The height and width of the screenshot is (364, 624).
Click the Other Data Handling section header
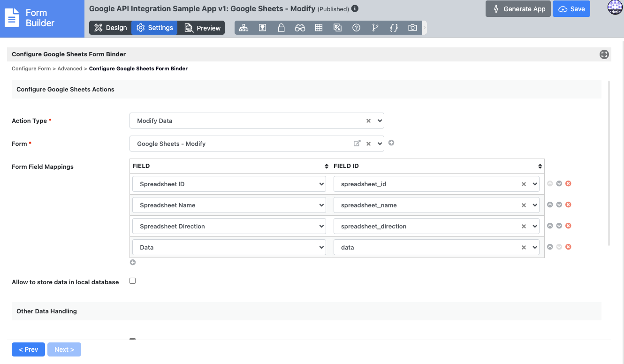point(306,311)
